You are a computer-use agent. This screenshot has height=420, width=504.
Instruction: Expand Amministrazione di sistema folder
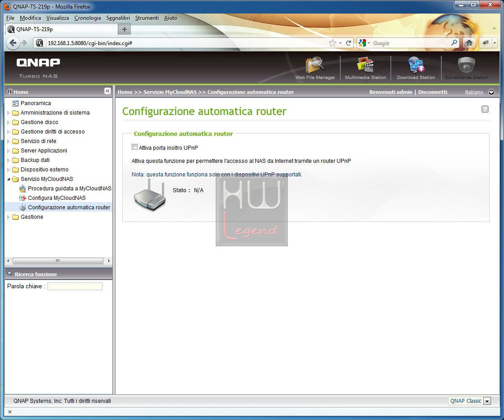9,113
